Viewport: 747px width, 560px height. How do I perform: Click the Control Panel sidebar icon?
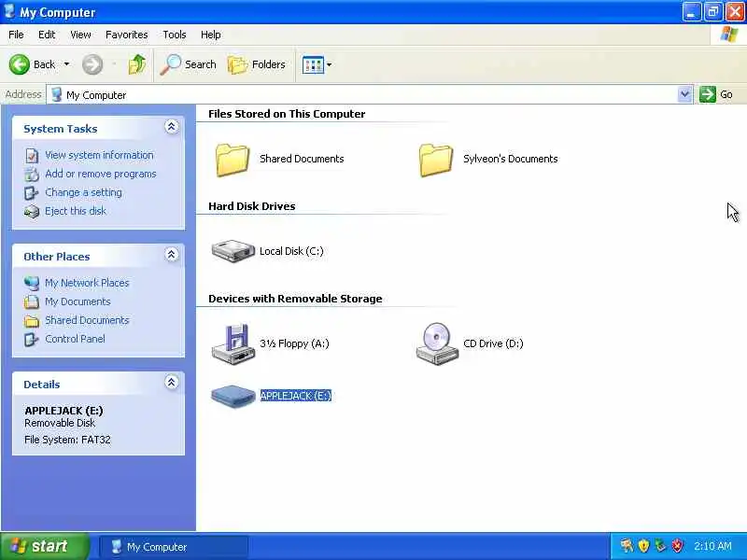[32, 339]
